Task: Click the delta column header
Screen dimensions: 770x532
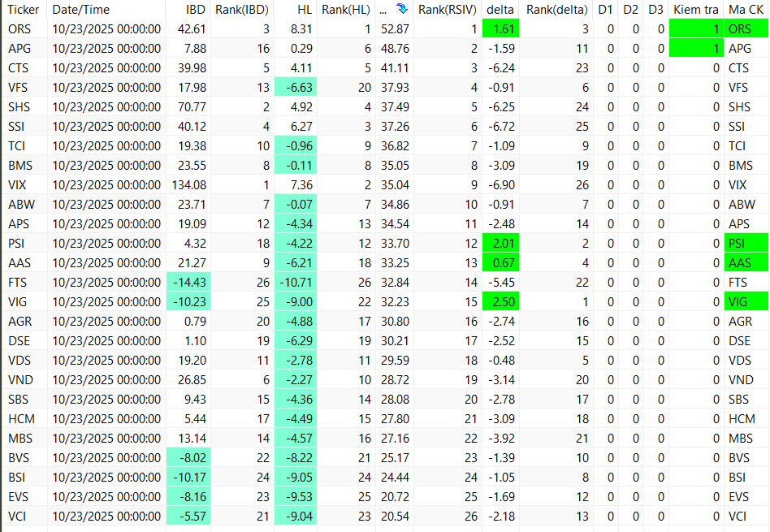Action: pyautogui.click(x=500, y=9)
